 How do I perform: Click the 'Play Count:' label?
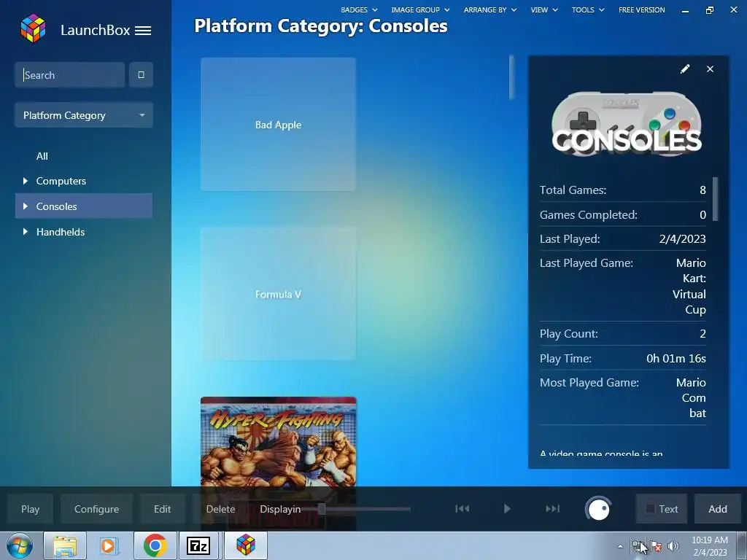(x=568, y=334)
